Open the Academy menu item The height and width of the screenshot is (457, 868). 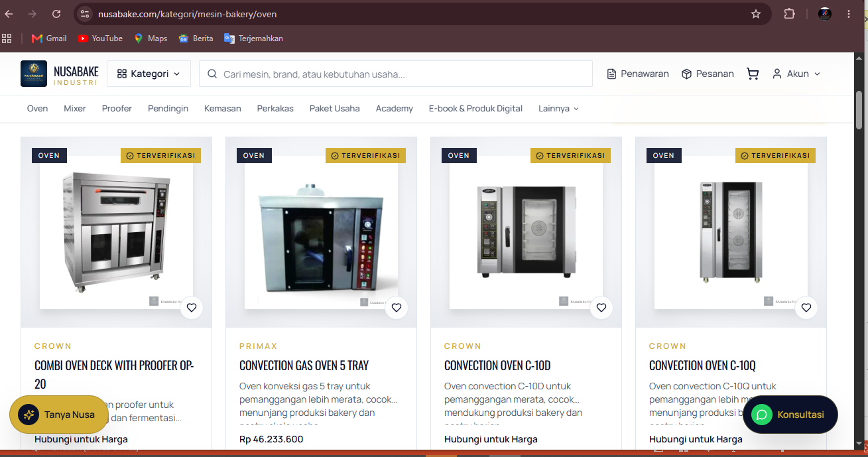click(394, 108)
